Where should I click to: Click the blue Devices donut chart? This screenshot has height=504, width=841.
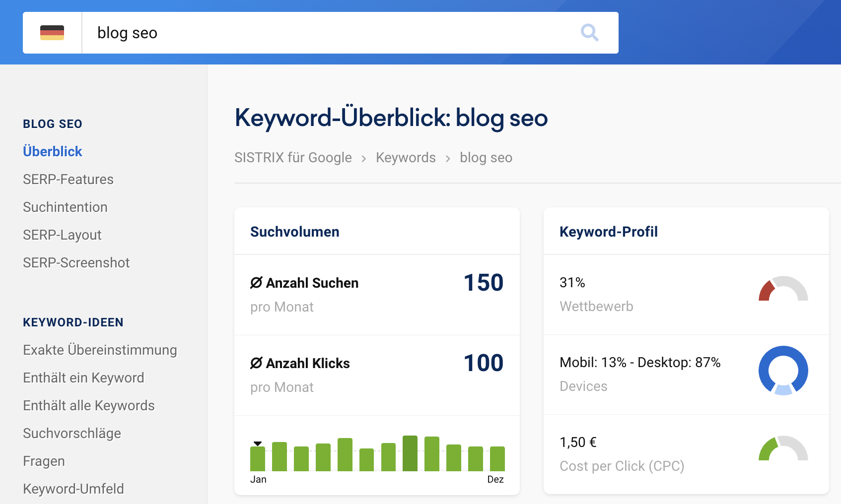pos(783,371)
